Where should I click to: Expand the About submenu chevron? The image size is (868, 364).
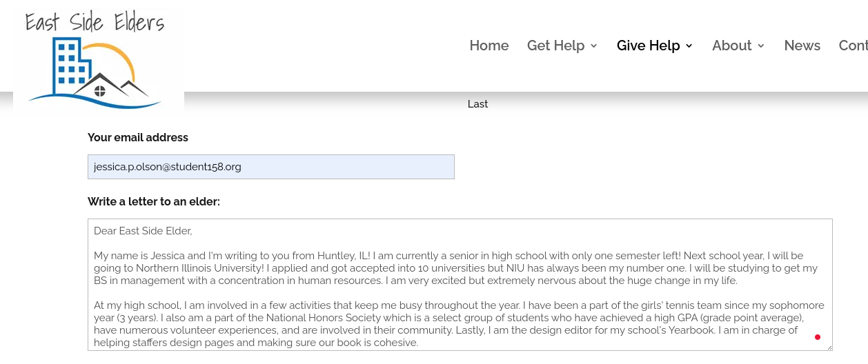point(761,46)
